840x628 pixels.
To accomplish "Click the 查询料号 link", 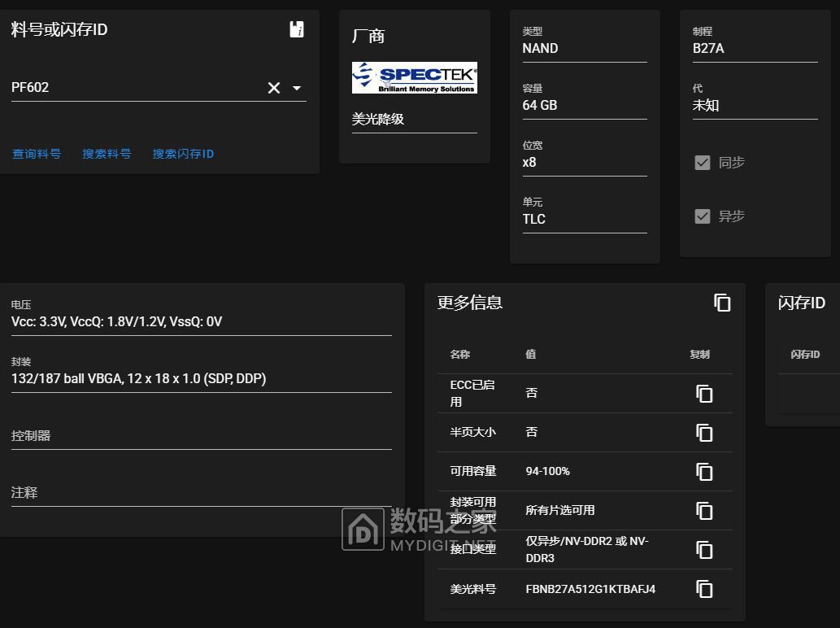I will point(37,155).
